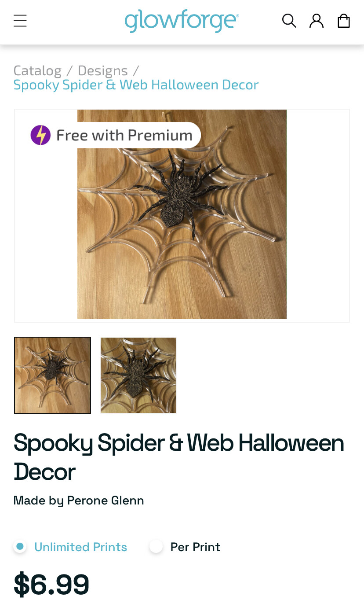Select the Per Print radio button
Viewport: 364px width, 600px height.
(156, 547)
